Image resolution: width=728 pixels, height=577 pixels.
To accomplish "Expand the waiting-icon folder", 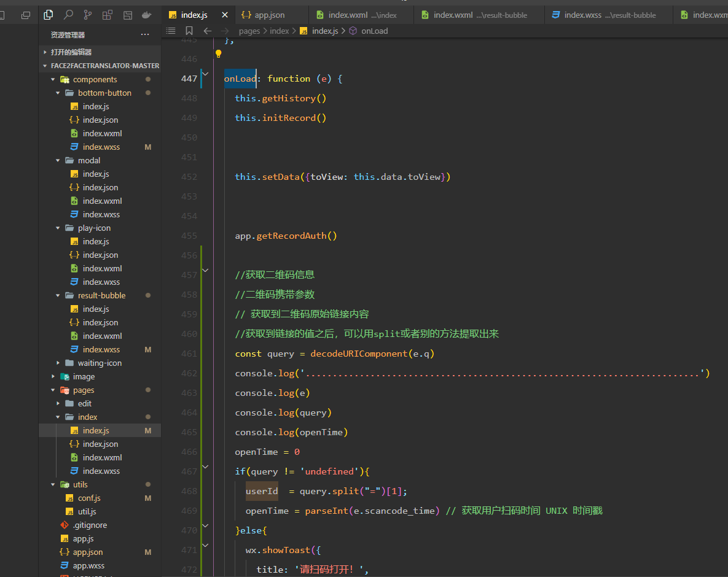I will click(x=100, y=363).
